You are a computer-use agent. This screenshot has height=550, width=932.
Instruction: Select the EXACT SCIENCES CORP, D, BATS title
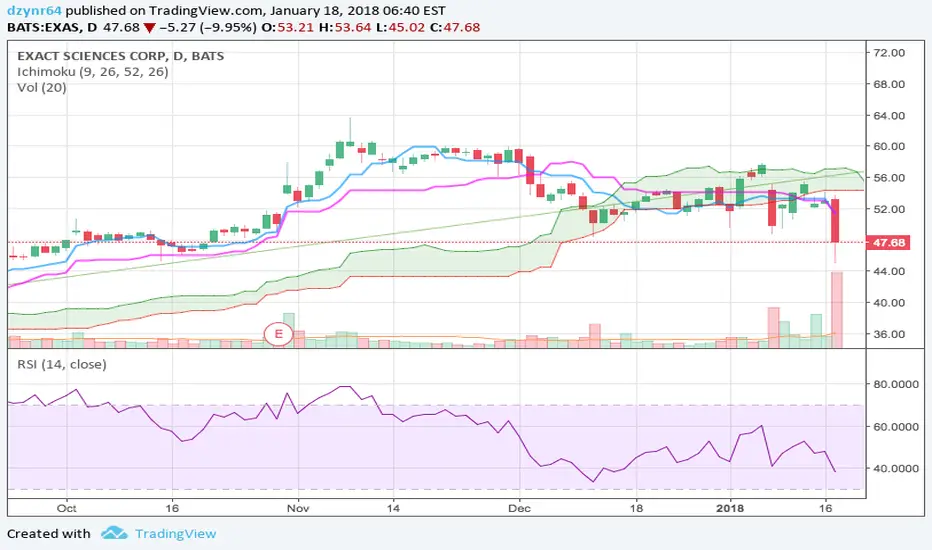click(x=121, y=56)
